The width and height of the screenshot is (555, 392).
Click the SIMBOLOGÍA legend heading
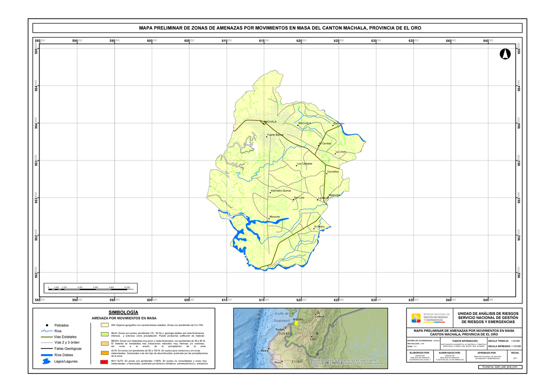(x=123, y=312)
